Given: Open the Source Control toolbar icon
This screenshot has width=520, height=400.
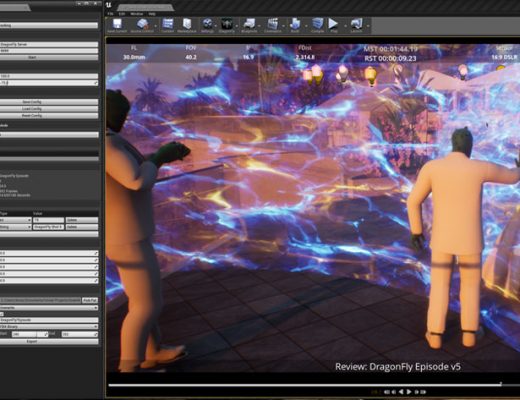Looking at the screenshot, I should [x=142, y=25].
